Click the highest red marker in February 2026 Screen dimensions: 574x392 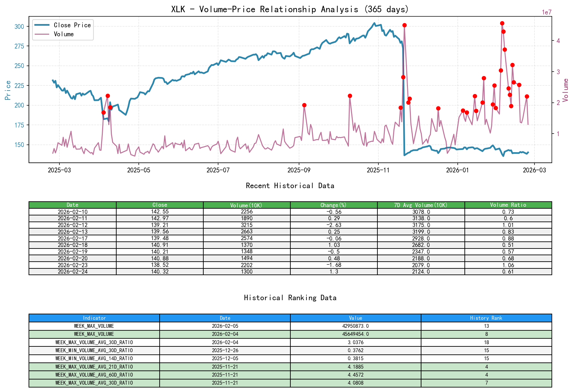(x=502, y=23)
